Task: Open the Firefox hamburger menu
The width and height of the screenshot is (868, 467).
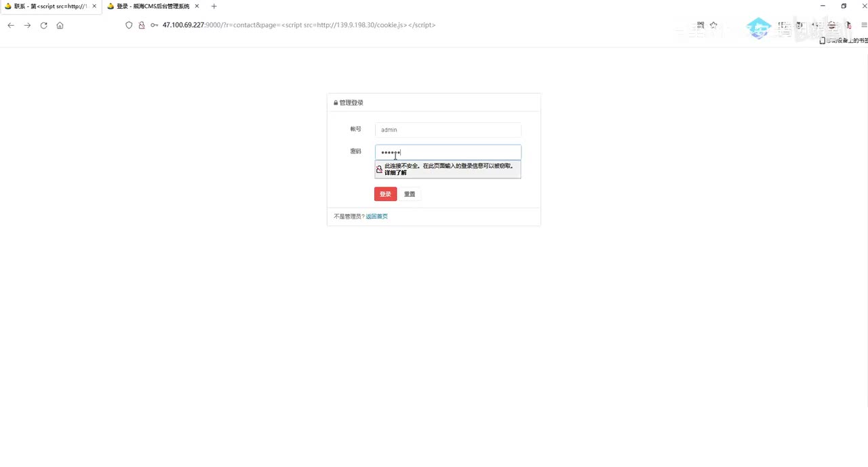Action: pyautogui.click(x=864, y=25)
